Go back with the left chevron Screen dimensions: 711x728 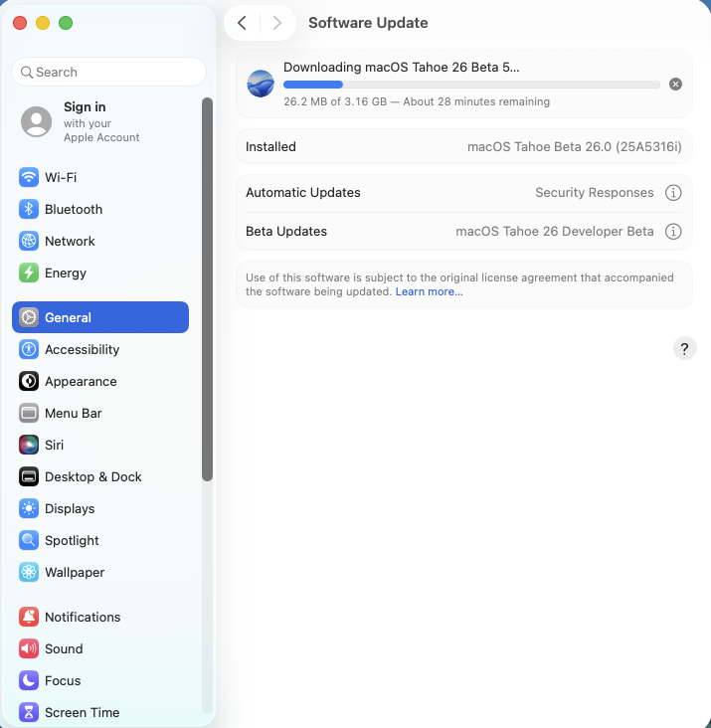[242, 23]
